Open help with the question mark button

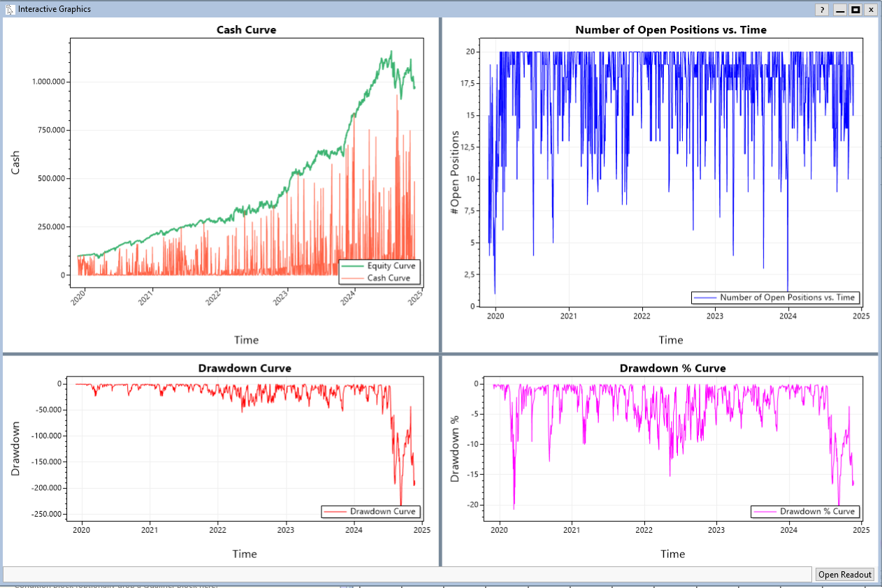tap(822, 10)
